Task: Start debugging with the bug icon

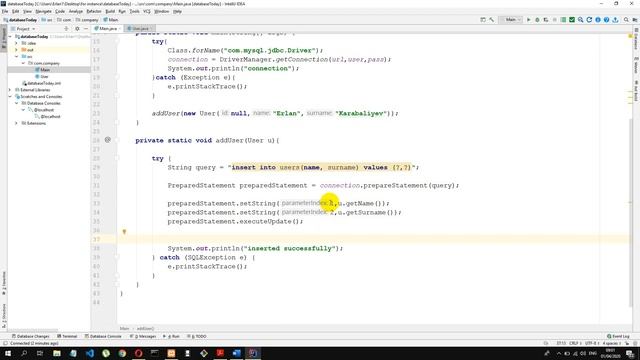Action: tap(537, 20)
